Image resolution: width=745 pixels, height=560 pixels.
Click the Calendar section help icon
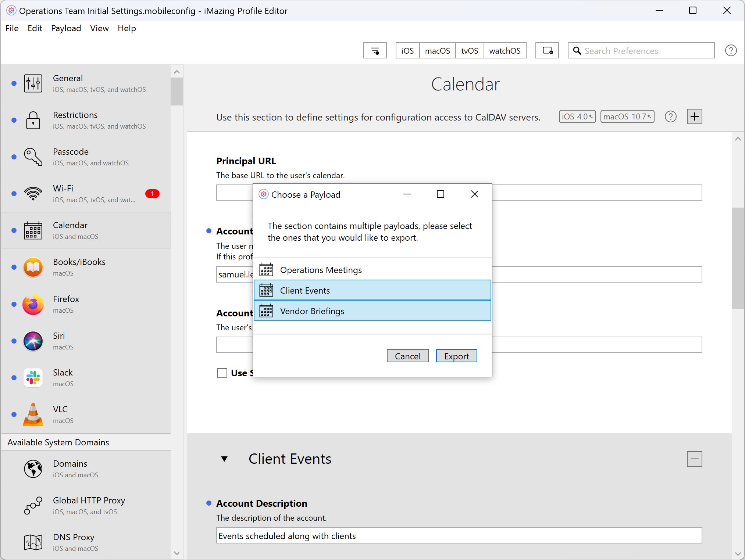(x=670, y=117)
